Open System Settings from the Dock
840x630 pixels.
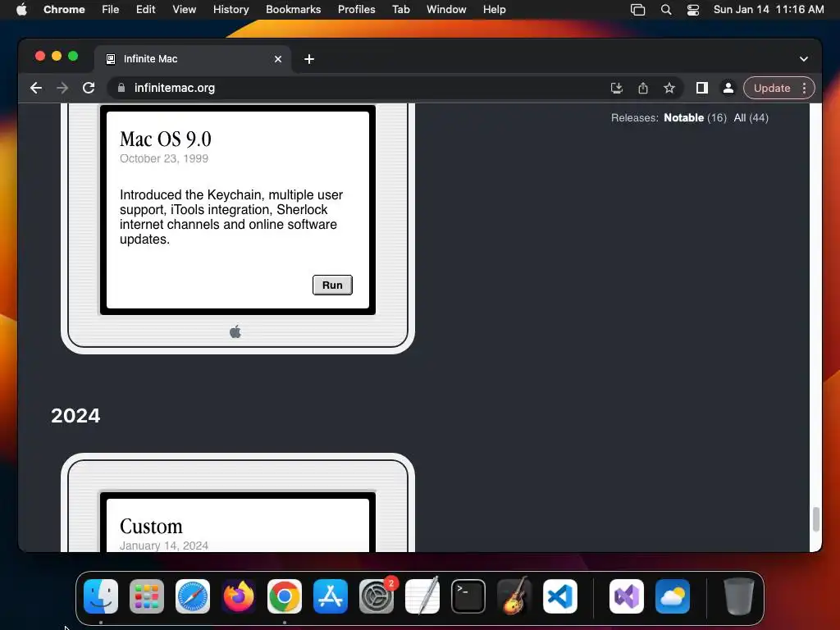click(x=377, y=596)
